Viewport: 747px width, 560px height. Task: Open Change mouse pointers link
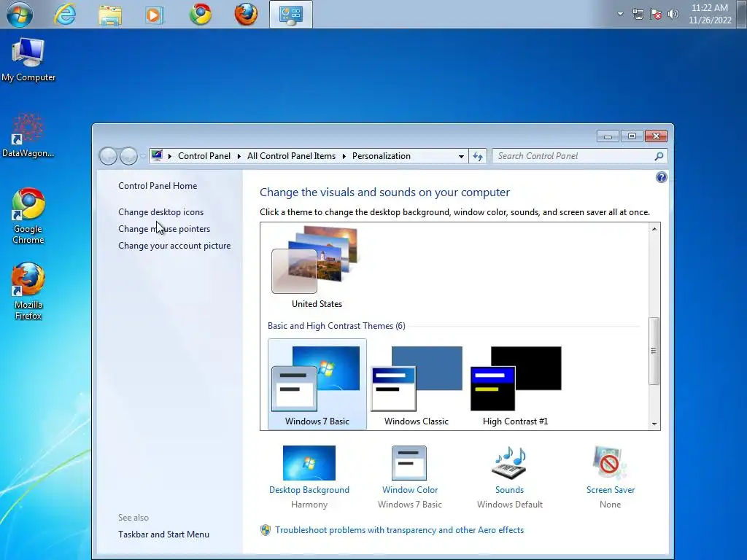pos(164,228)
